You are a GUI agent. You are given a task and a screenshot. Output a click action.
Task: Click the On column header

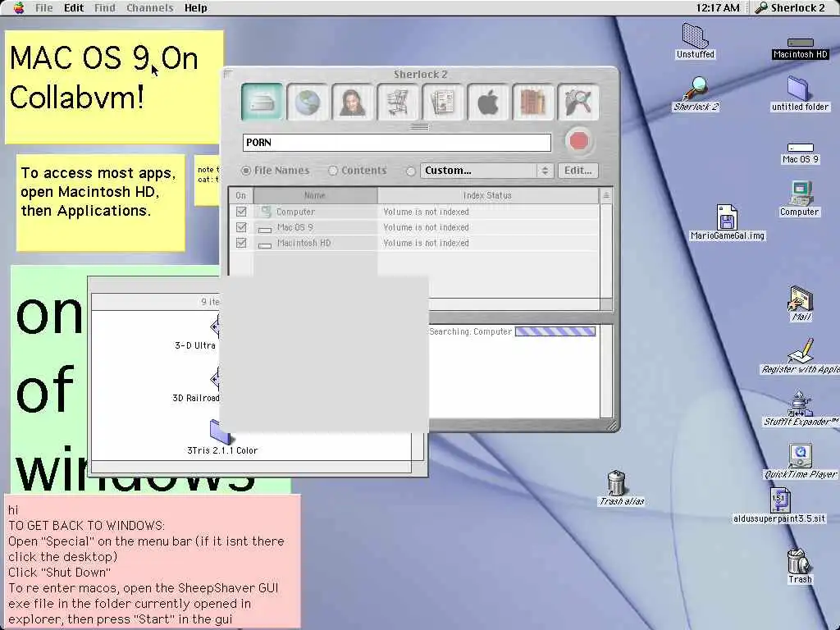click(x=241, y=195)
